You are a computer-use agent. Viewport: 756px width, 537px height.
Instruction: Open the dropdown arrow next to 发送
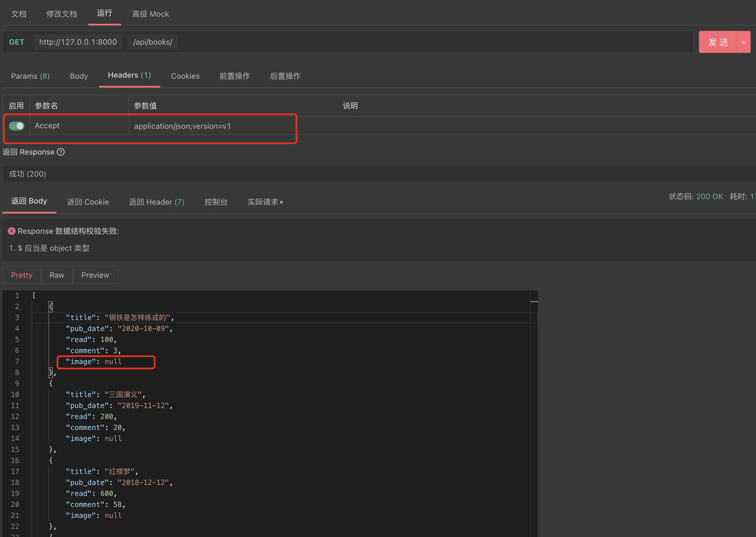[x=744, y=42]
